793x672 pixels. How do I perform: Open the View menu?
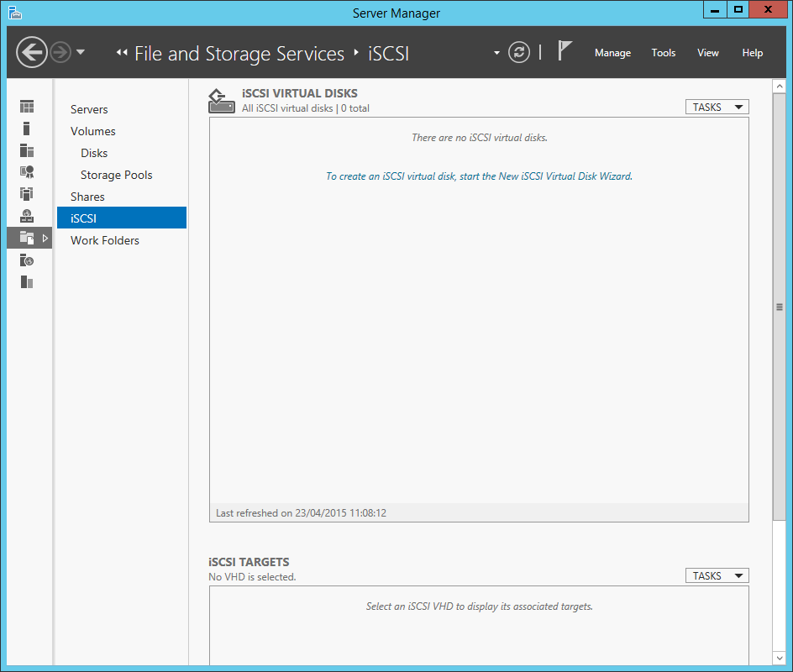tap(707, 53)
